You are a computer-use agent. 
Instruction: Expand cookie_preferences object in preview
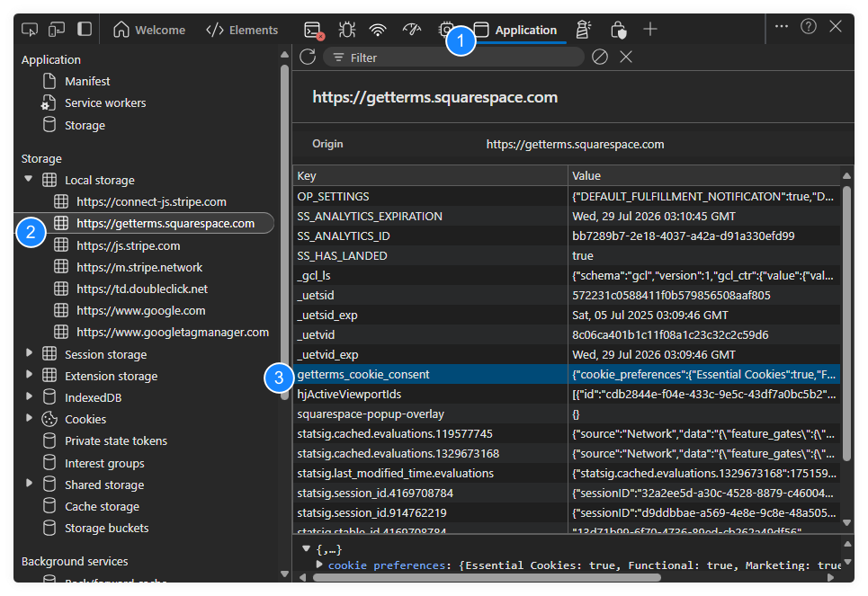[x=319, y=565]
